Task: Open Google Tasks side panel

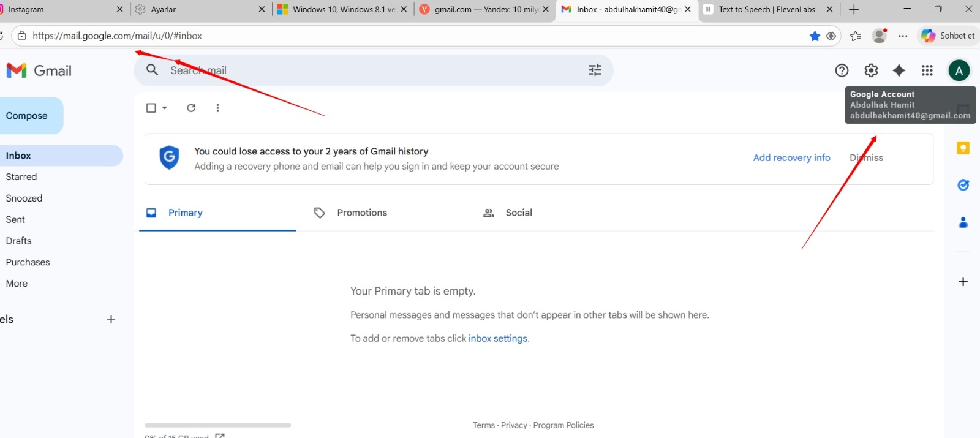Action: (x=963, y=185)
